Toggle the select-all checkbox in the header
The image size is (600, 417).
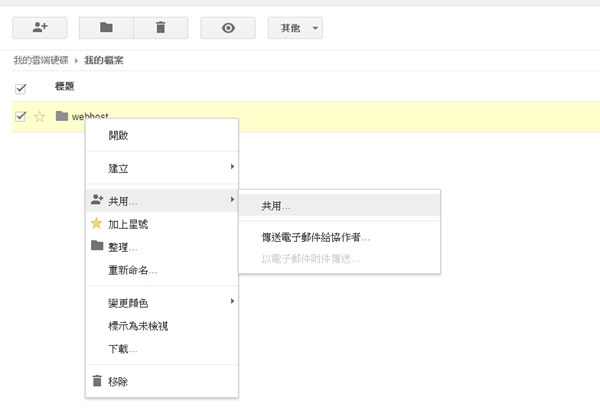click(x=20, y=88)
